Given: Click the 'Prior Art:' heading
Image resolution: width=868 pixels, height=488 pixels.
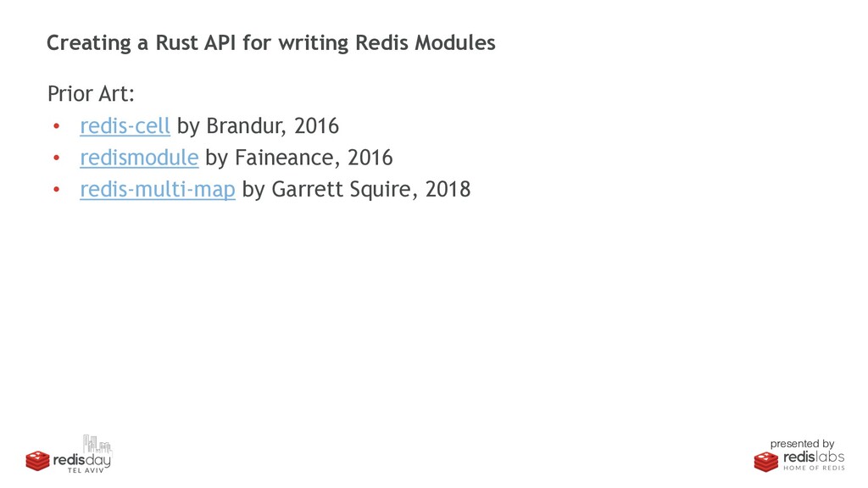Looking at the screenshot, I should (91, 93).
